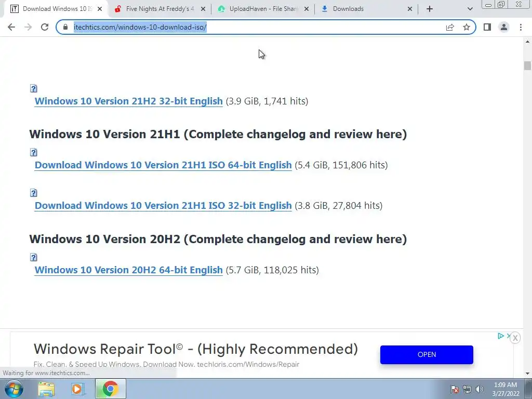The width and height of the screenshot is (532, 399).
Task: Bookmark this page with the star icon
Action: (x=467, y=27)
